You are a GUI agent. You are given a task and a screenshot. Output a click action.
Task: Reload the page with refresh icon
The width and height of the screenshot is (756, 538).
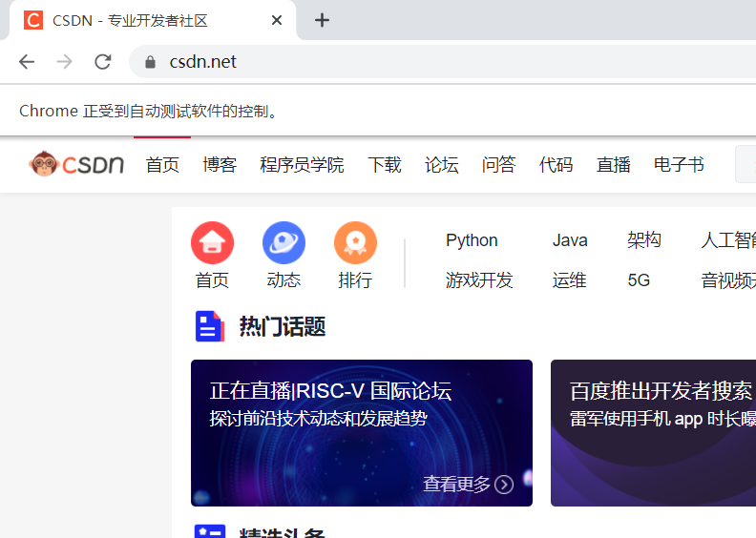[x=103, y=62]
